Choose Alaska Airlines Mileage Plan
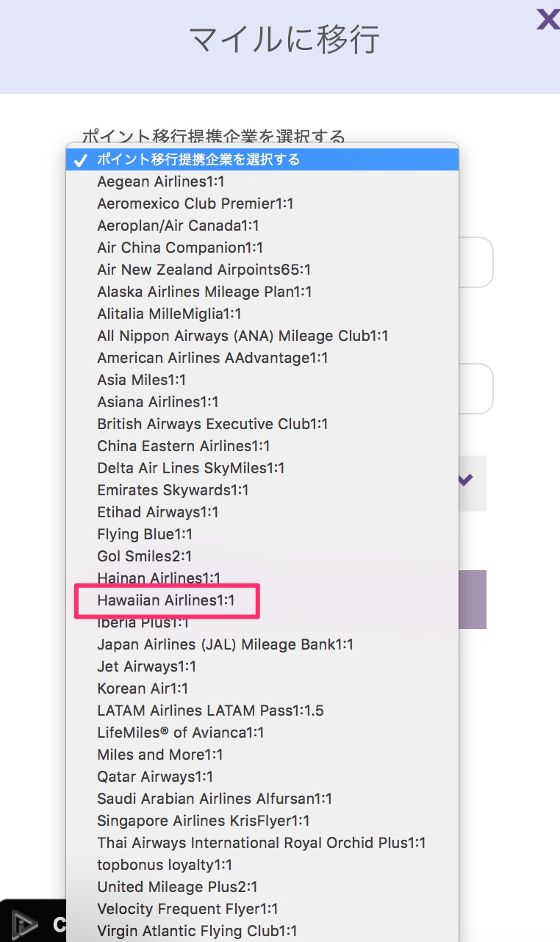 (204, 292)
